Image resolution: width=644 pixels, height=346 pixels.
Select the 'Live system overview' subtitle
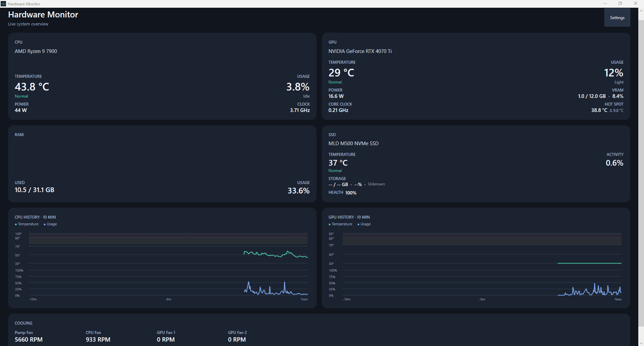28,24
